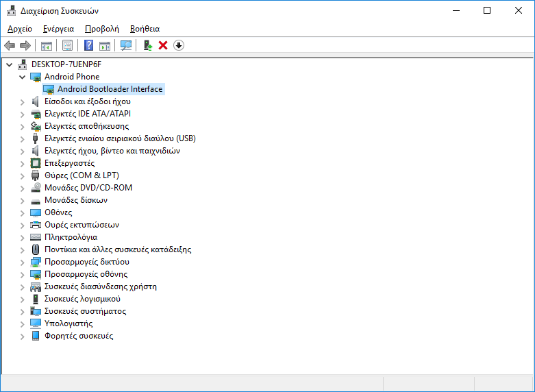Viewport: 535px width, 392px height.
Task: Expand the Προσαρμογείς δικτύου category
Action: 23,262
